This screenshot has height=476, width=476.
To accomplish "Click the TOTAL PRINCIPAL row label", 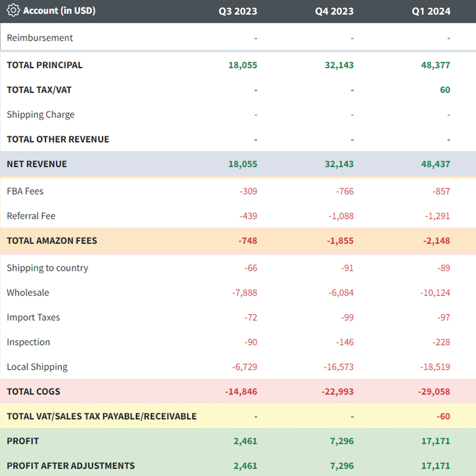I will 45,65.
